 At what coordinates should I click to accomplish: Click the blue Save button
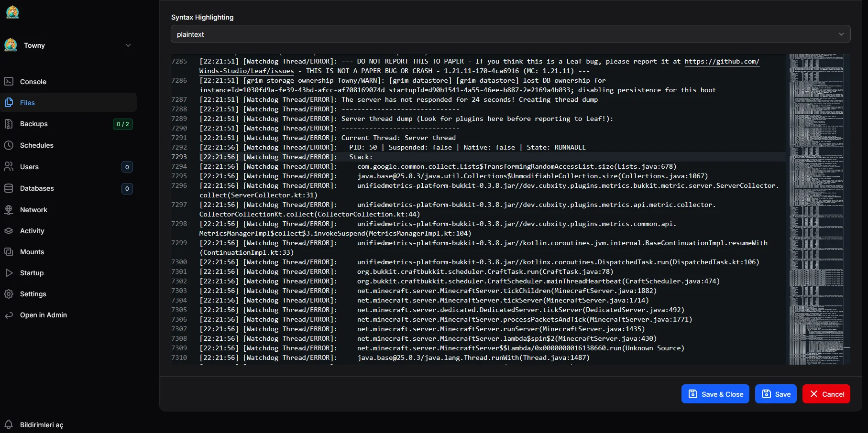(x=776, y=394)
